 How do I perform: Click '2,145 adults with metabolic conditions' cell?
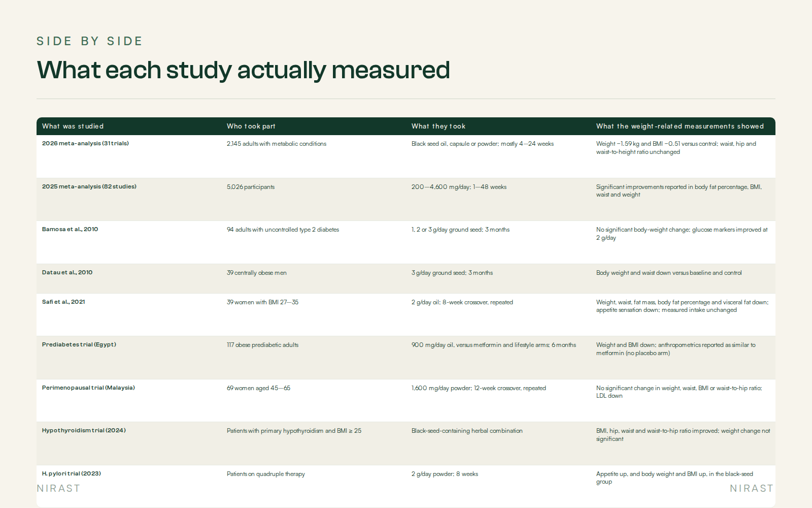point(277,144)
